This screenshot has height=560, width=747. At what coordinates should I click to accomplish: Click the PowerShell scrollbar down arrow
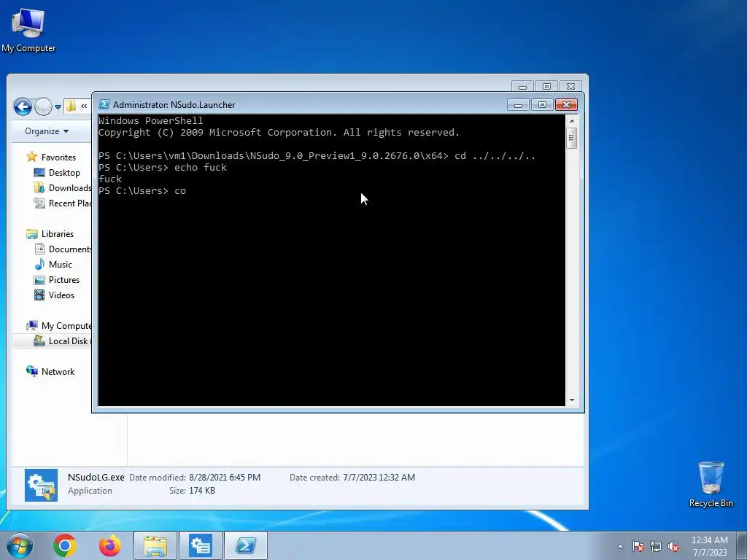tap(572, 400)
